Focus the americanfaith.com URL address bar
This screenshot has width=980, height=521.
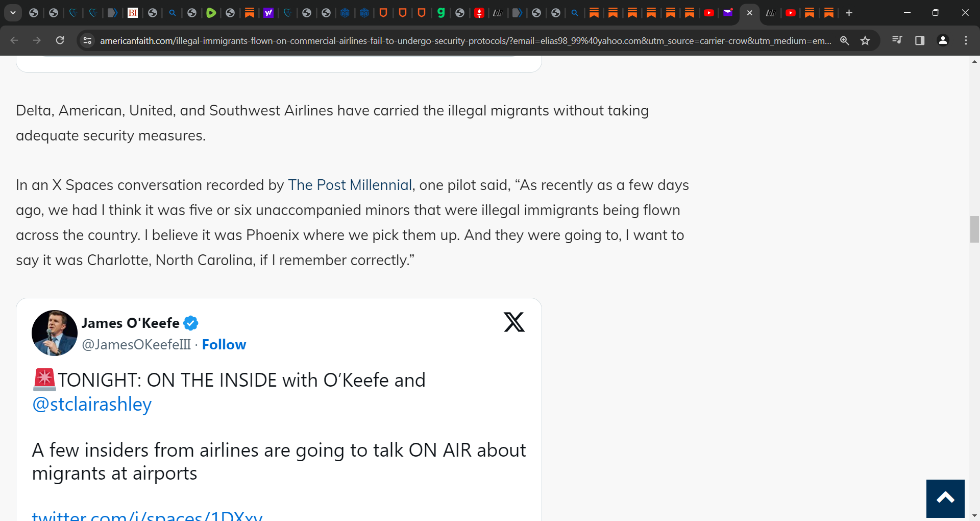point(465,40)
